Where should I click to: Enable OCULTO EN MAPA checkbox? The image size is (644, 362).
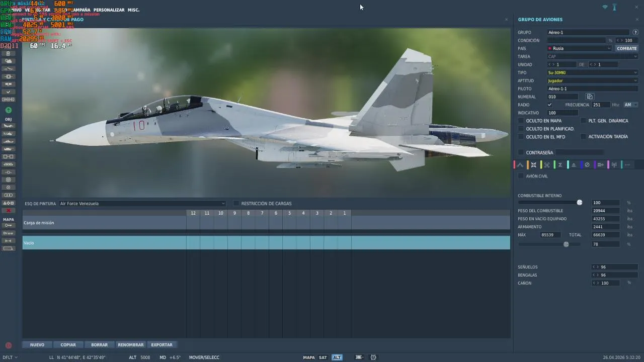(521, 121)
